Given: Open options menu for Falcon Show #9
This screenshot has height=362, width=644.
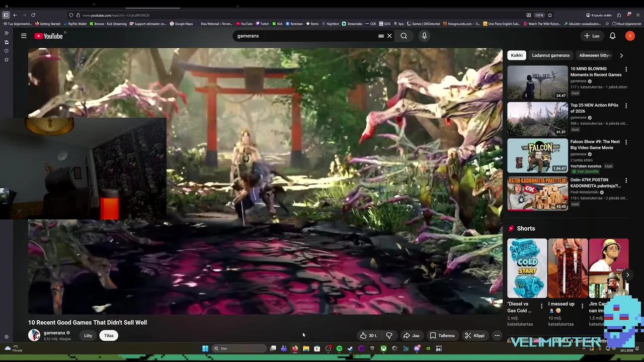Looking at the screenshot, I should tap(626, 142).
